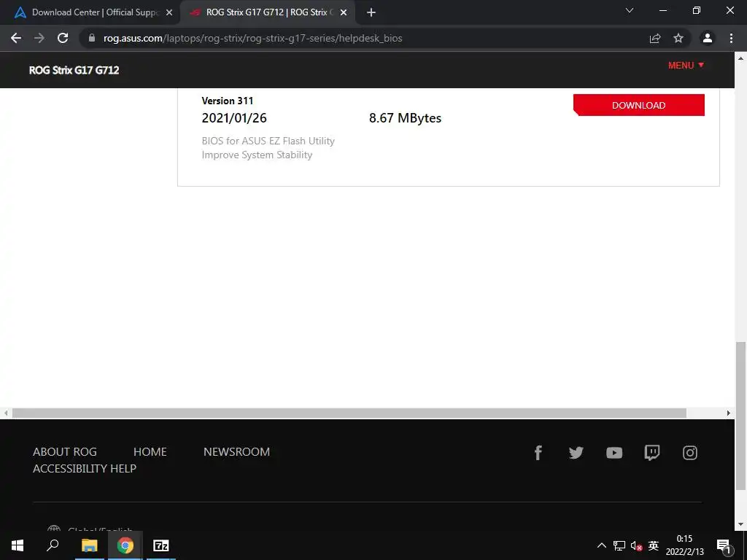Viewport: 747px width, 560px height.
Task: Reload the ROG Strix page
Action: (63, 38)
